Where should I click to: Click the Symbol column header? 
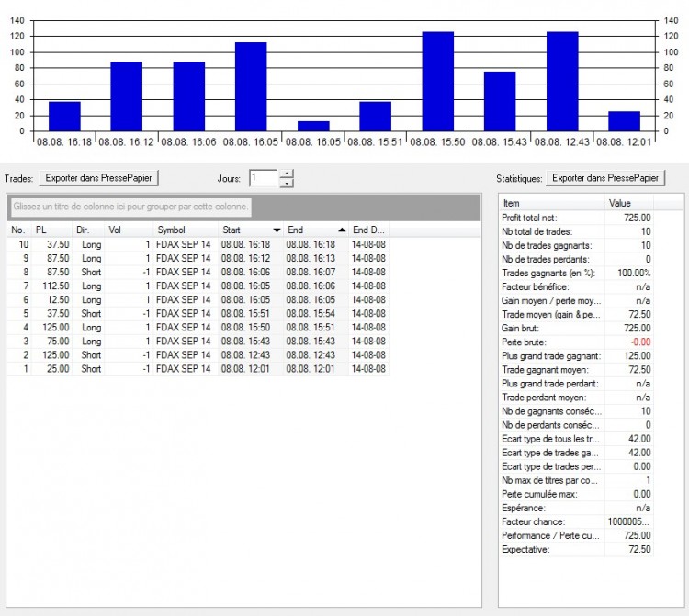coord(186,230)
